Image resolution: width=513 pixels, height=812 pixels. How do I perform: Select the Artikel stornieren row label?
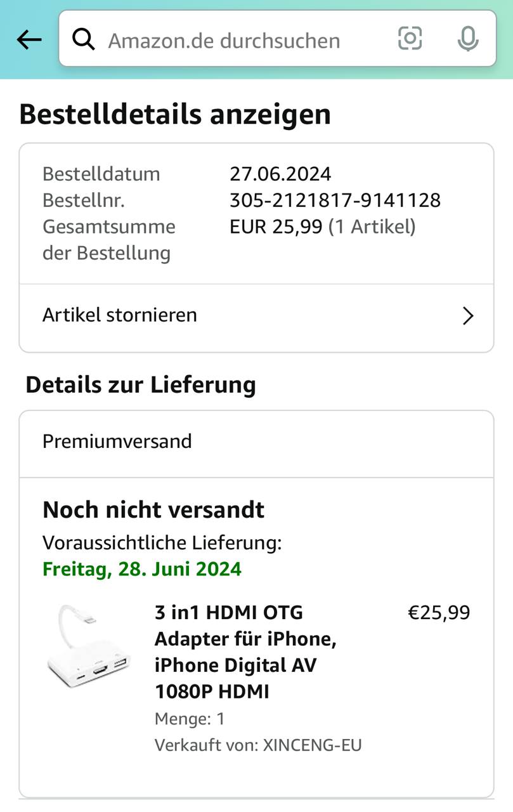[x=120, y=315]
